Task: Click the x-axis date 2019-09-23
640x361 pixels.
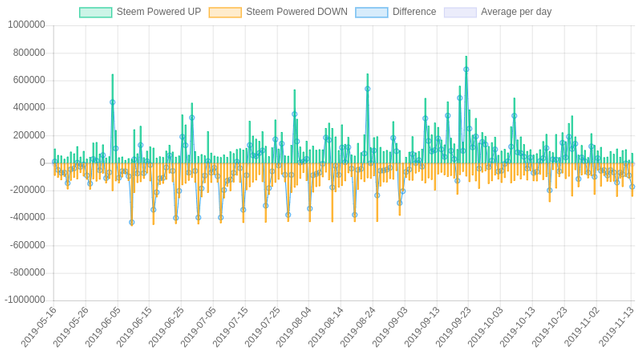Action: (x=453, y=327)
